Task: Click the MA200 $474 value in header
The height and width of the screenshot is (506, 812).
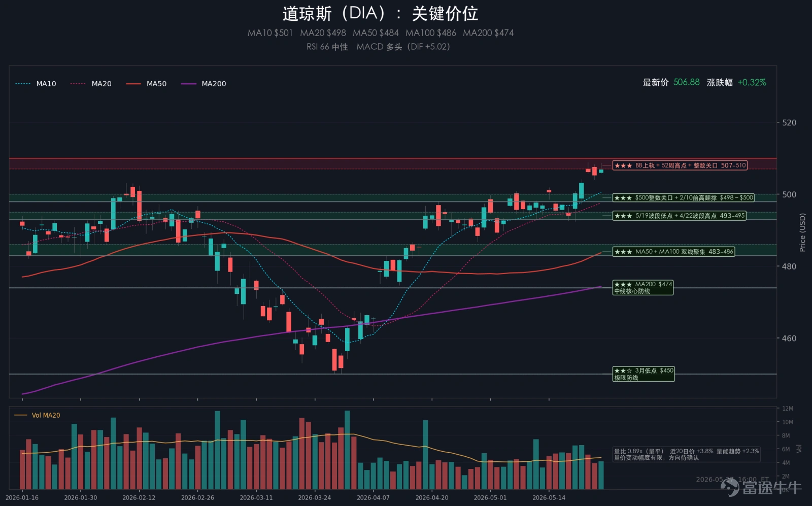Action: tap(488, 33)
